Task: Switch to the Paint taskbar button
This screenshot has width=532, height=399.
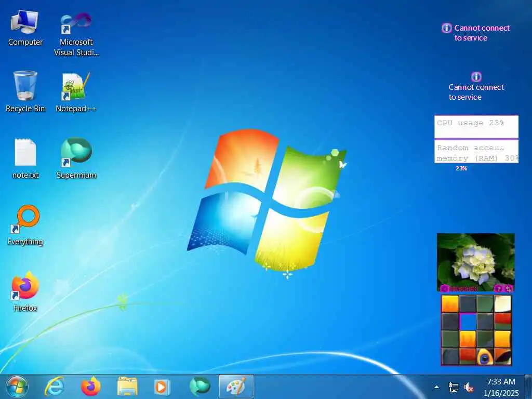Action: [236, 387]
